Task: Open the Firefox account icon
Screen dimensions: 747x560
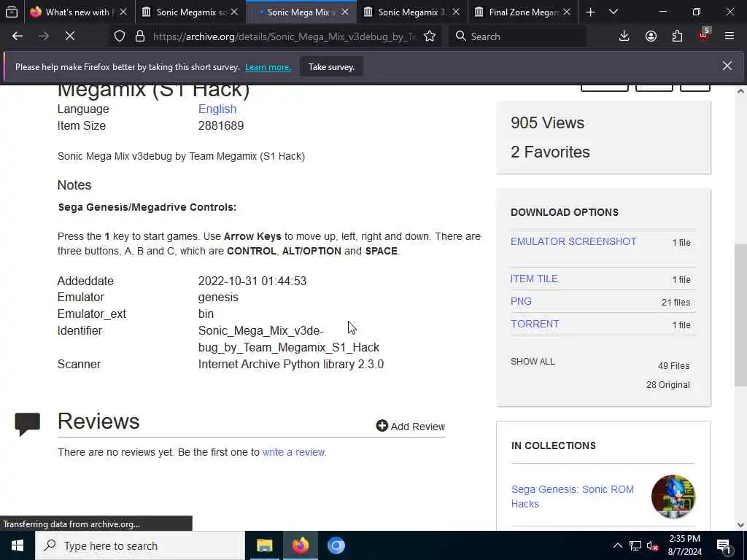Action: point(651,36)
